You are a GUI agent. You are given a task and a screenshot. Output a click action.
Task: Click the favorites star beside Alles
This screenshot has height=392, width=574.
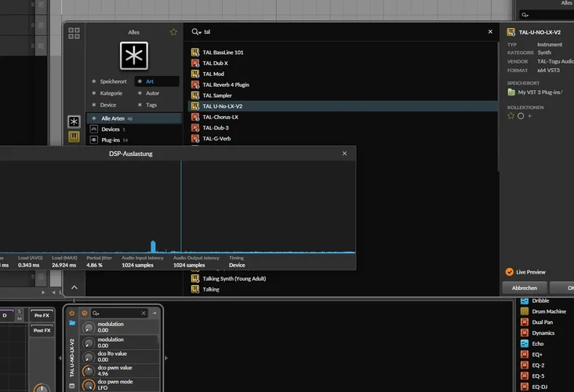(173, 32)
